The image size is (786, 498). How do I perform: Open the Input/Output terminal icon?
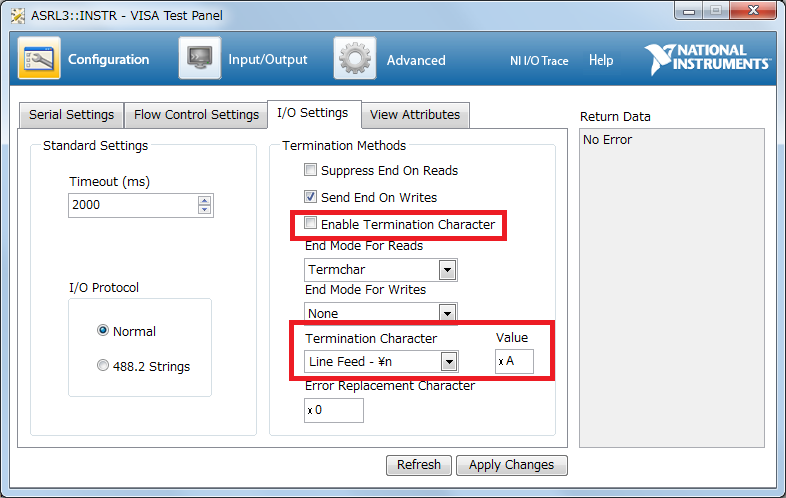(x=200, y=58)
